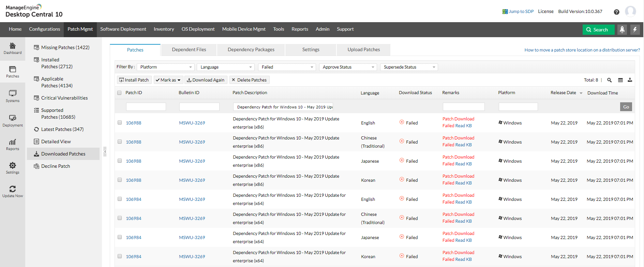
Task: Open the Dashboard sidebar icon
Action: pos(13,46)
